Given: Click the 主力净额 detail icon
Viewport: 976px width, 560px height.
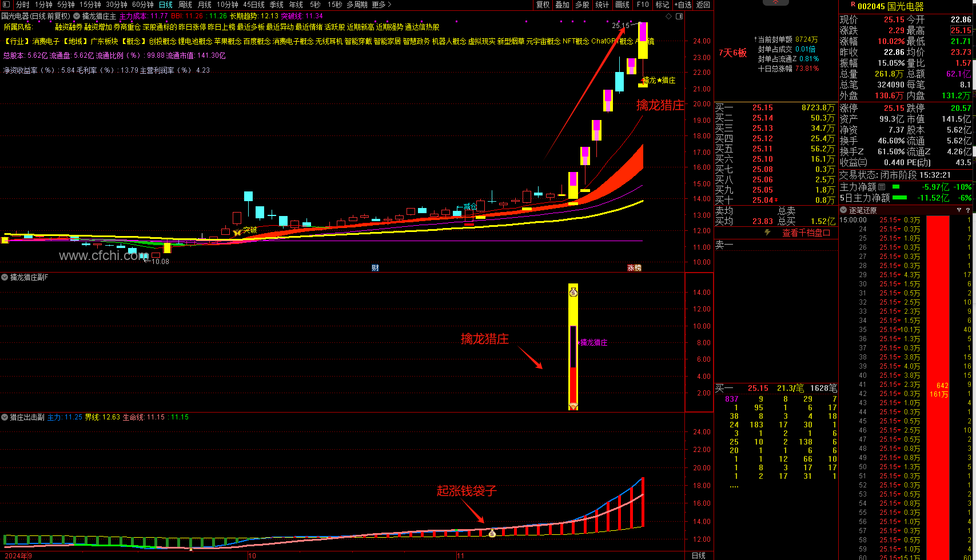Looking at the screenshot, I should coord(881,187).
